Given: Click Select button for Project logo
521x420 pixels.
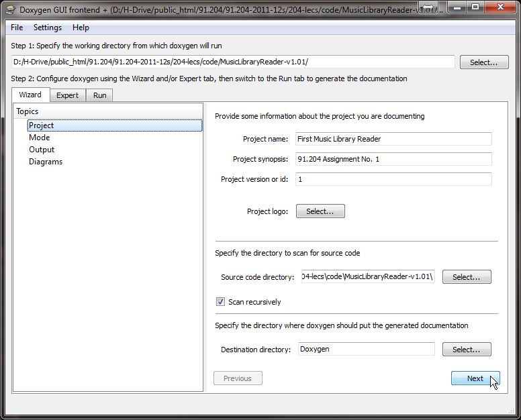Looking at the screenshot, I should [x=320, y=211].
